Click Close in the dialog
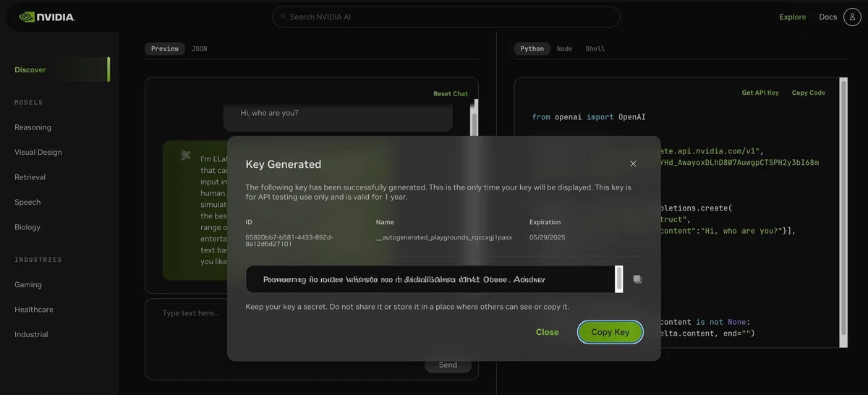 pos(548,332)
